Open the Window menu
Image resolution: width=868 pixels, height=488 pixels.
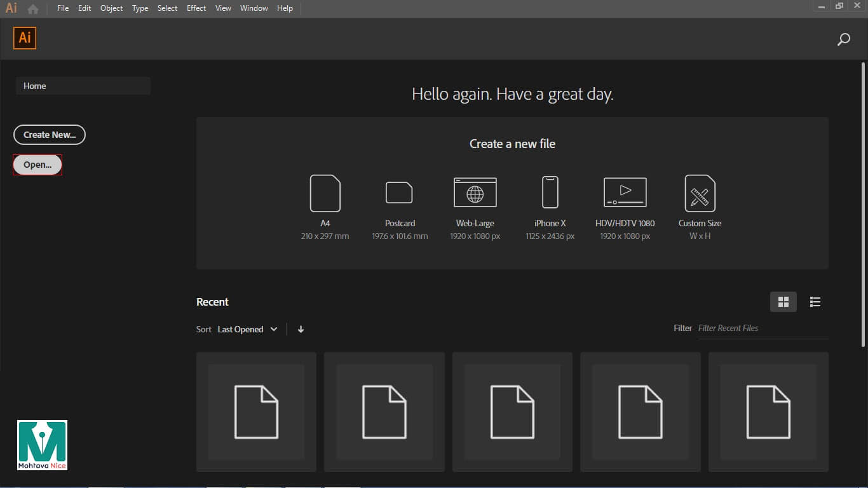point(254,8)
